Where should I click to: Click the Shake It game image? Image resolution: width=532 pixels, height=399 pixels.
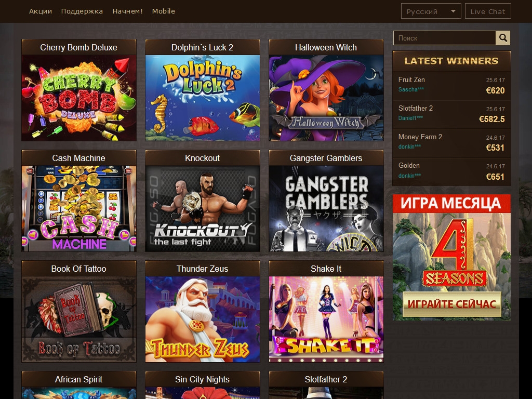(326, 319)
